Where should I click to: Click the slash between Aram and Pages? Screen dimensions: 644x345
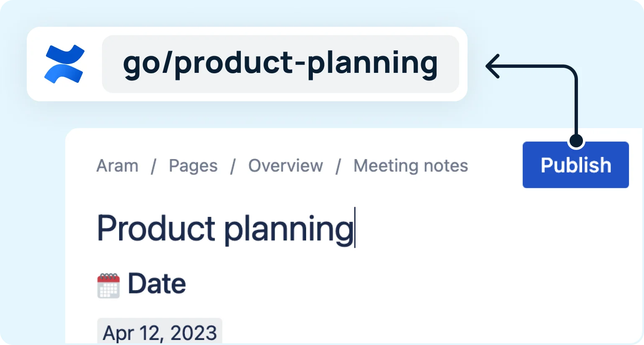click(x=153, y=166)
